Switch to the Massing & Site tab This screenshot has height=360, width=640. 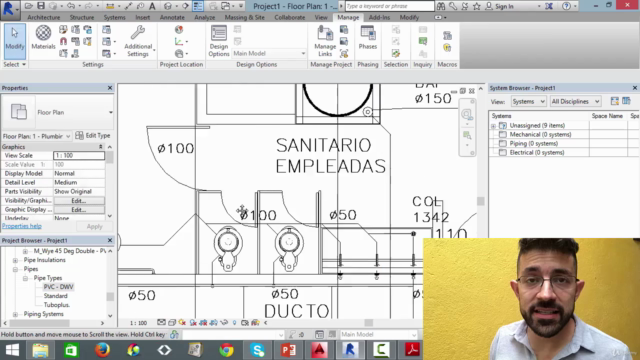[x=244, y=18]
